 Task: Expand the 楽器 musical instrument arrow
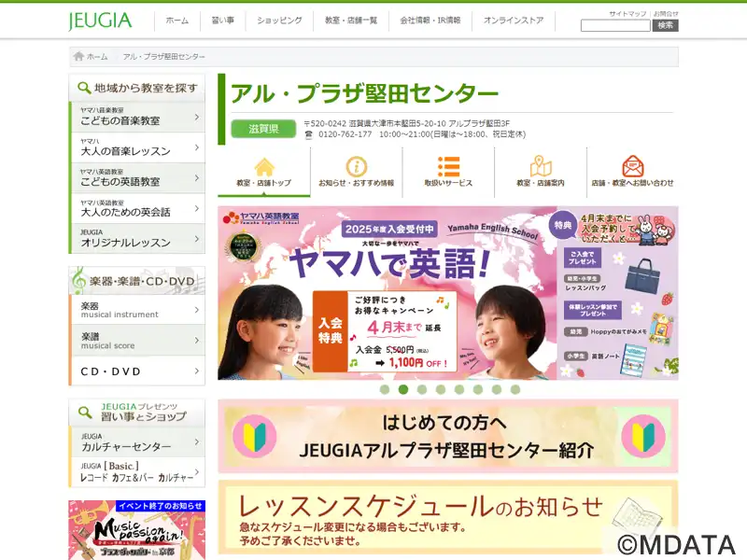coord(197,310)
